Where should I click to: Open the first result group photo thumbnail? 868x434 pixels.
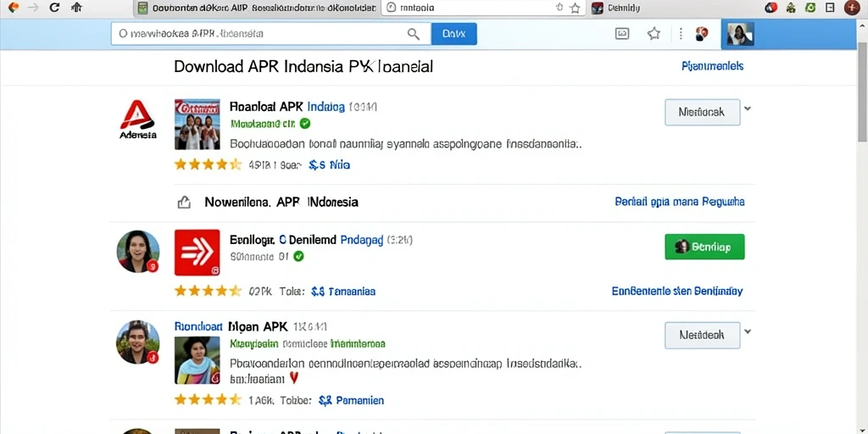197,125
